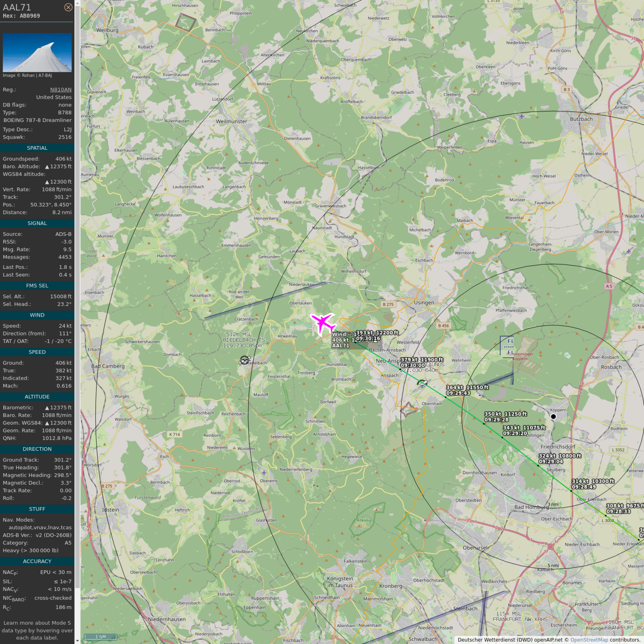Click the glider site icon near Anspach
This screenshot has width=644, height=644.
[422, 383]
